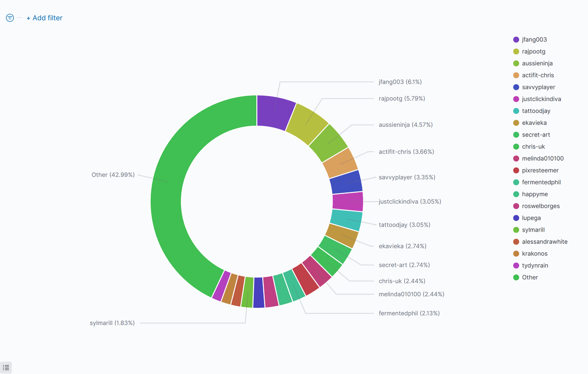
Task: Click chart label "secret-art (2.74%)"
Action: 404,265
